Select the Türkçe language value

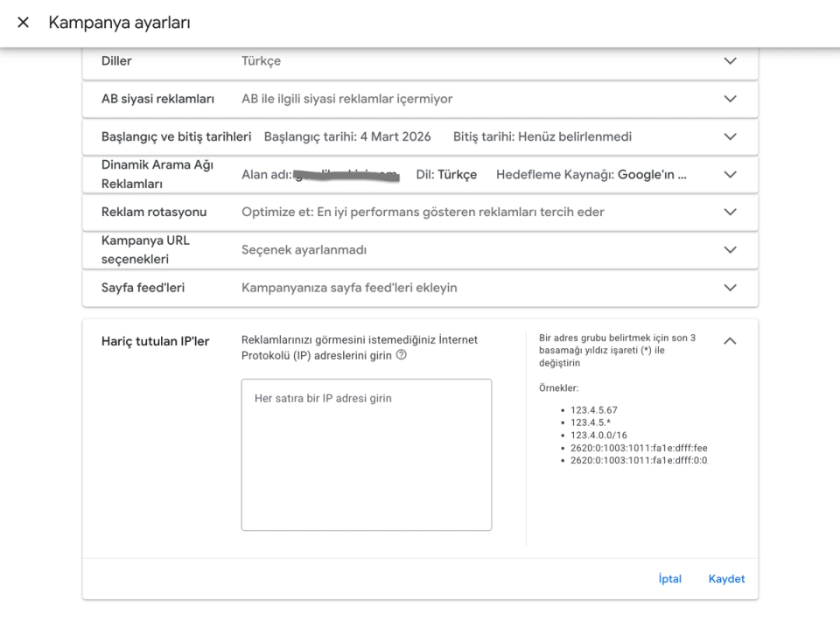click(262, 60)
